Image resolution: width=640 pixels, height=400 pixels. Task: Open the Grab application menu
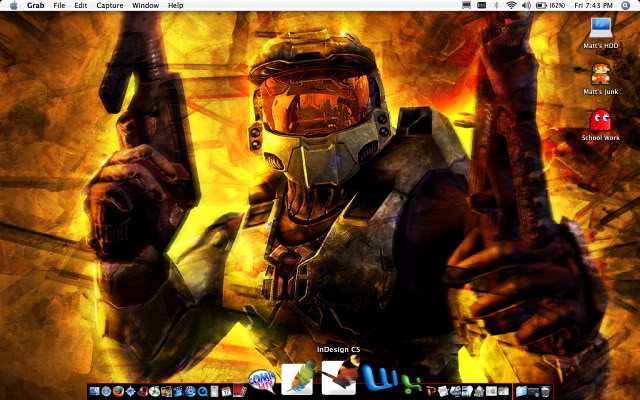point(36,5)
